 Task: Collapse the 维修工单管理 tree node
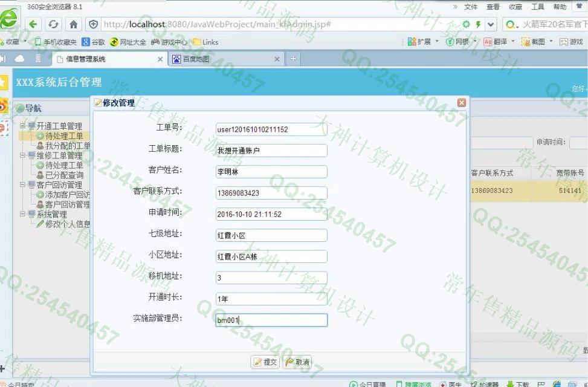click(x=22, y=155)
